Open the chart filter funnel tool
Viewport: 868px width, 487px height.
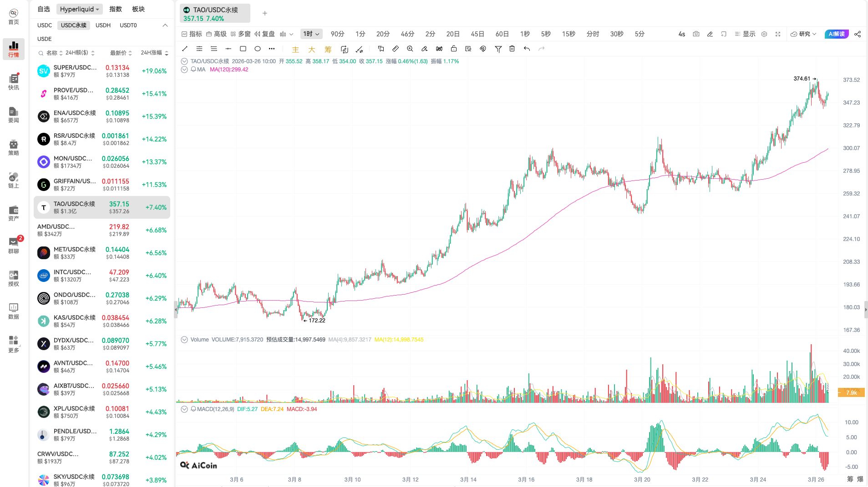498,49
